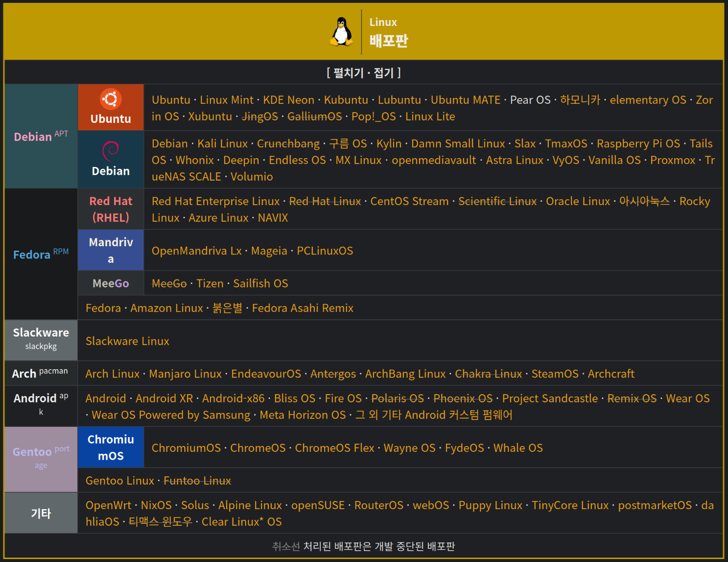Open the postmarketOS link

coord(655,505)
